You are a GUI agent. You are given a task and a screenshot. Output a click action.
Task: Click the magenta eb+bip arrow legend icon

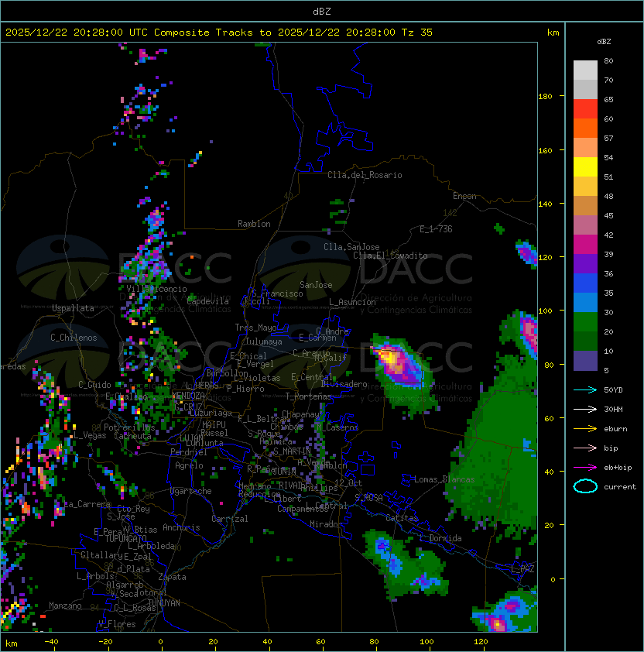tap(585, 468)
